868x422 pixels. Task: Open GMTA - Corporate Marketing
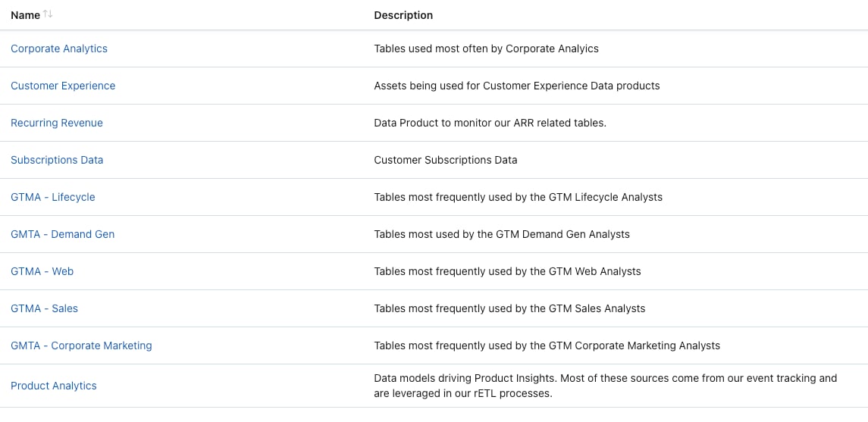[81, 345]
